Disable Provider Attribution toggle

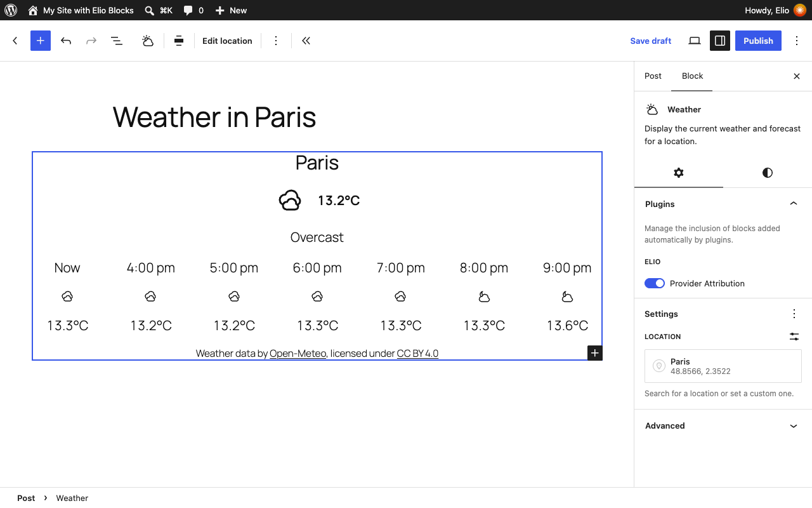[655, 283]
